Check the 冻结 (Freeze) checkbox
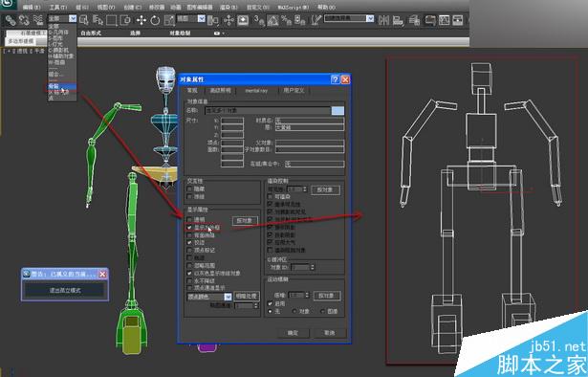 [x=189, y=196]
